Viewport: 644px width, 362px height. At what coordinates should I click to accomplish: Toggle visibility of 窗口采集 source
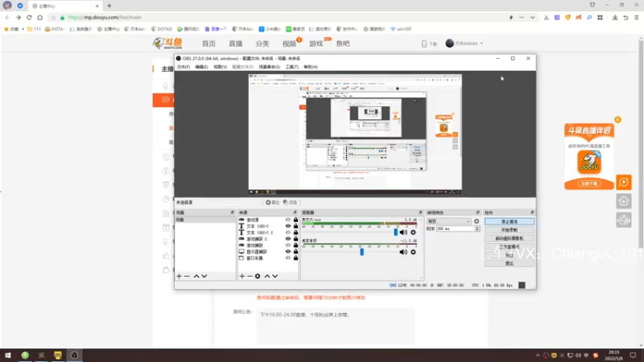288,257
